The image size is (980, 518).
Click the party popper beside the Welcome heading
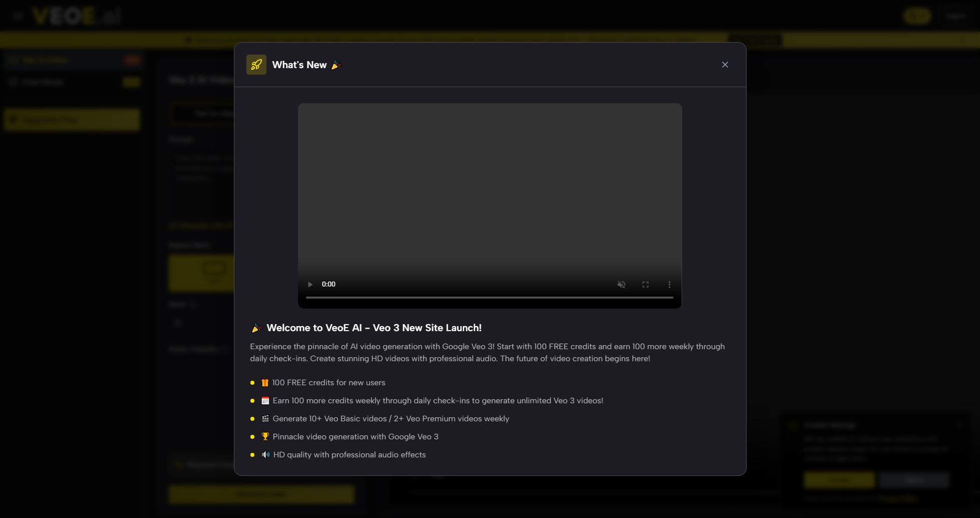pyautogui.click(x=256, y=328)
